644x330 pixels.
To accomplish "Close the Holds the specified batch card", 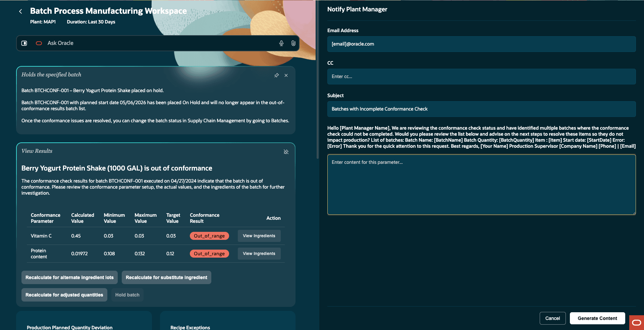I will 286,75.
